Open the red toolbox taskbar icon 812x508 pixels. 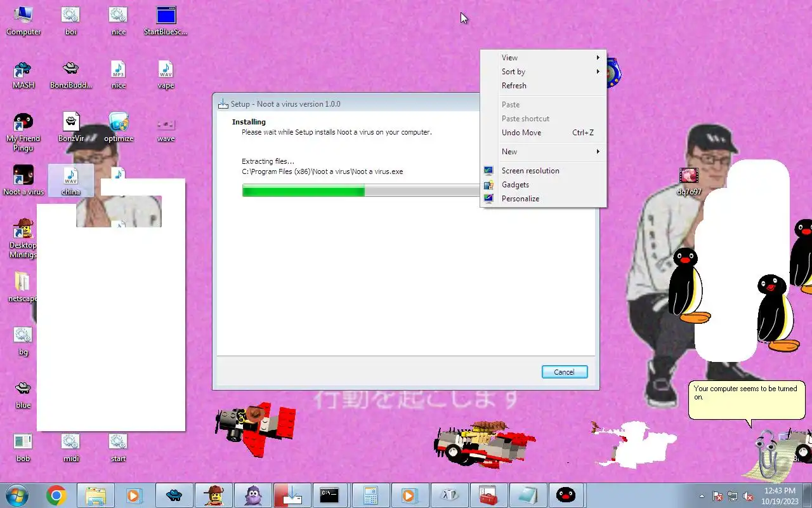tap(488, 495)
